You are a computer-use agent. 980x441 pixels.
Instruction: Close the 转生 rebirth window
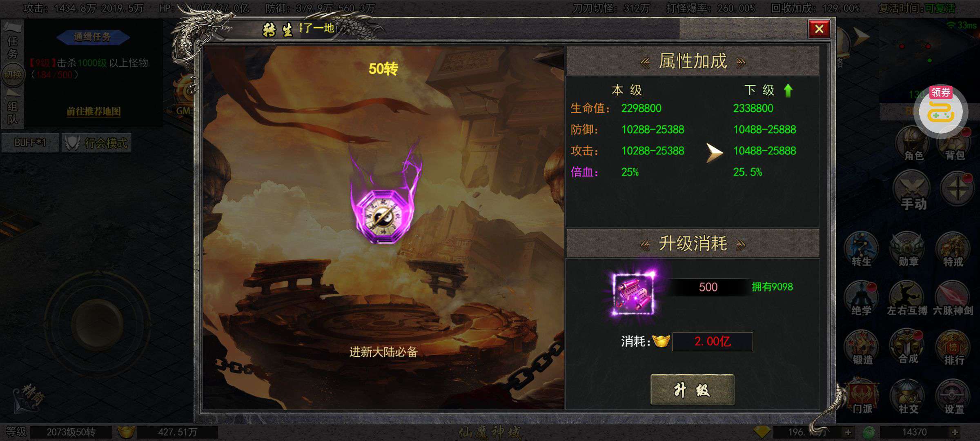click(819, 29)
